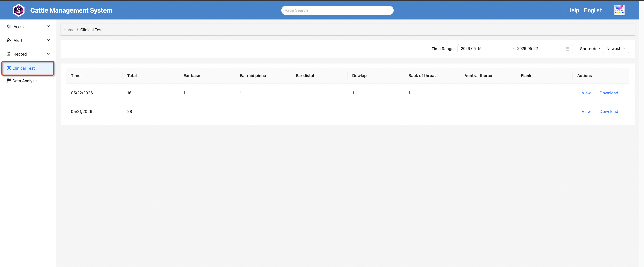Click the Record clipboard icon
This screenshot has height=267, width=644.
pyautogui.click(x=9, y=54)
